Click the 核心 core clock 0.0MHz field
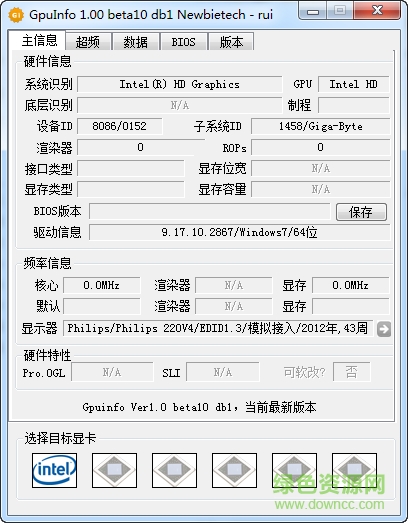Screen dimensions: 408x523 pos(102,286)
